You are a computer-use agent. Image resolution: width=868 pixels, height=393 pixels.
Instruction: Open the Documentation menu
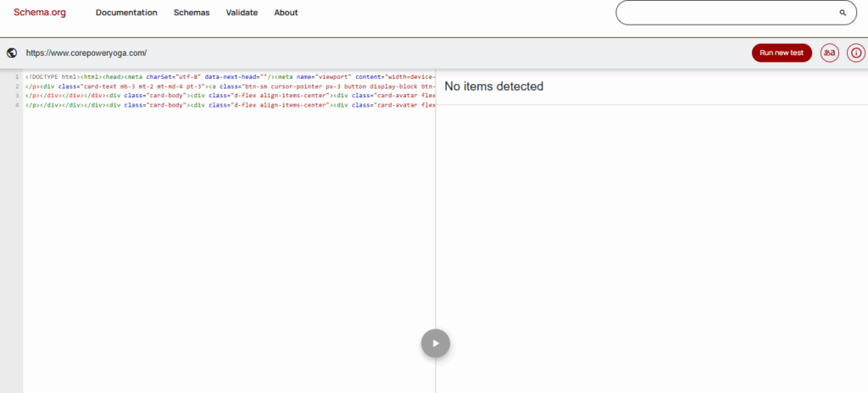click(126, 13)
